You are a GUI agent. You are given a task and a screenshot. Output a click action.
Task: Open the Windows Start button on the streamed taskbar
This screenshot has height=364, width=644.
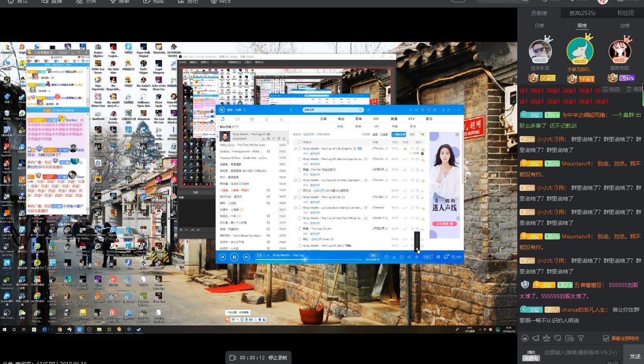[x=4, y=329]
